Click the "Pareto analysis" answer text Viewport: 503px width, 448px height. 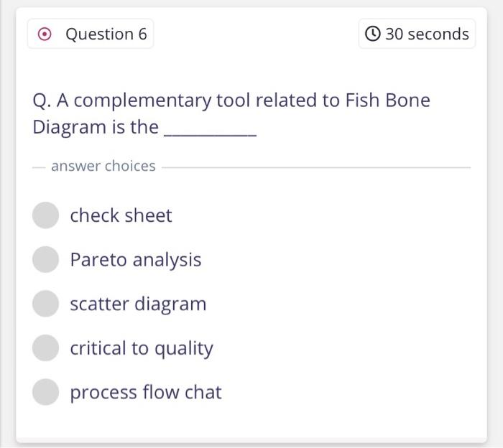(x=135, y=259)
